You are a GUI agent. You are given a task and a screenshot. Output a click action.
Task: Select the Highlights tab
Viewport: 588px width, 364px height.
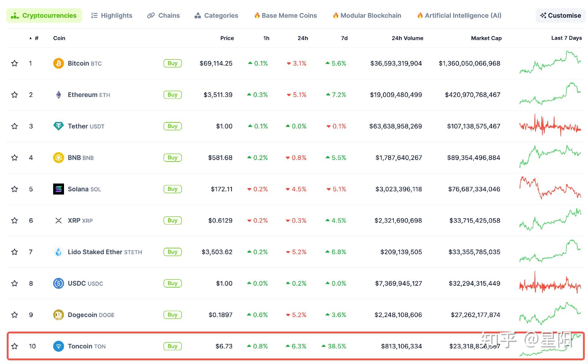(x=111, y=15)
